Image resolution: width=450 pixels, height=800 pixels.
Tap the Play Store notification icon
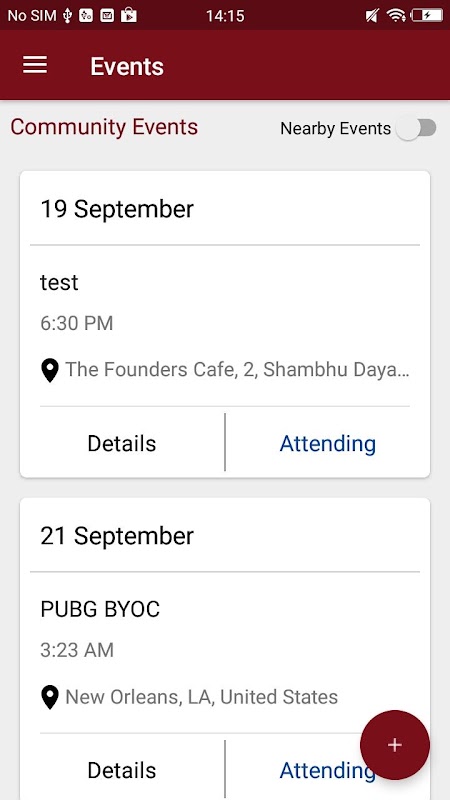click(129, 16)
